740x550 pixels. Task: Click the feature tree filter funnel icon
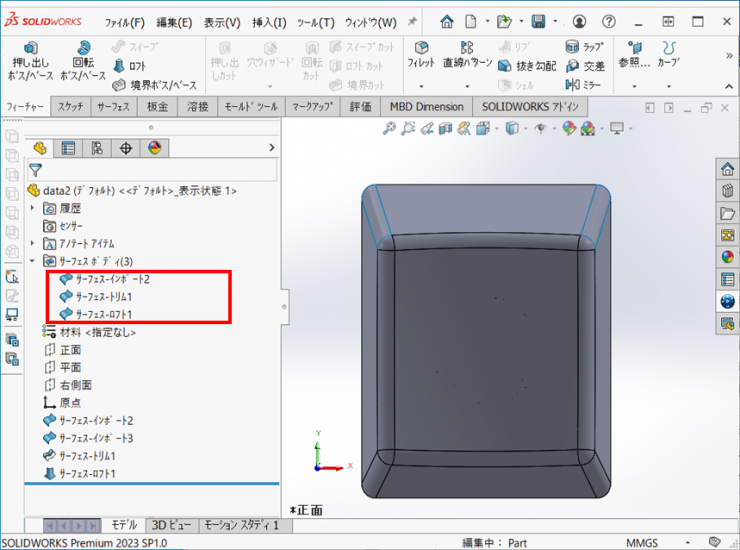[x=36, y=171]
